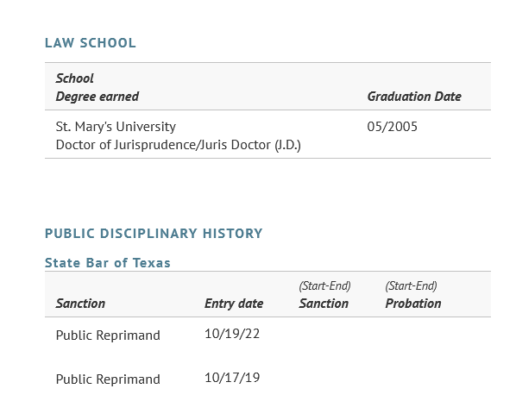The height and width of the screenshot is (420, 516).
Task: Click the Graduation Date column header
Action: [414, 97]
